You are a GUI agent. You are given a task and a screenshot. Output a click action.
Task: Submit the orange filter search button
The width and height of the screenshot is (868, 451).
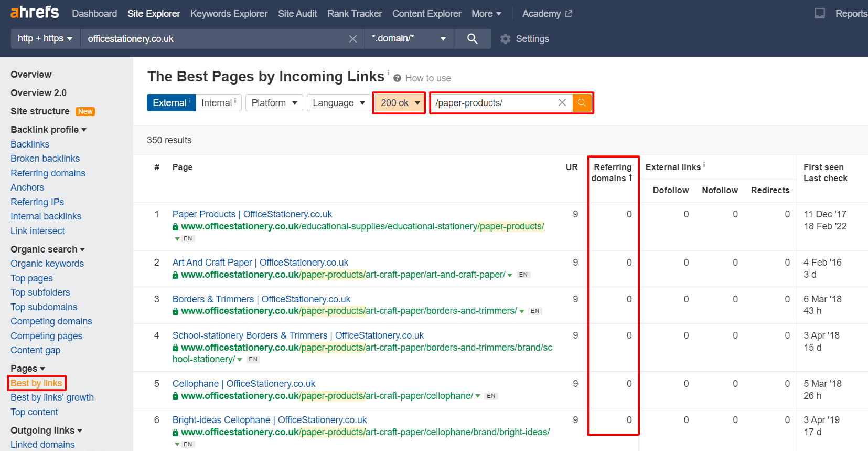tap(582, 103)
